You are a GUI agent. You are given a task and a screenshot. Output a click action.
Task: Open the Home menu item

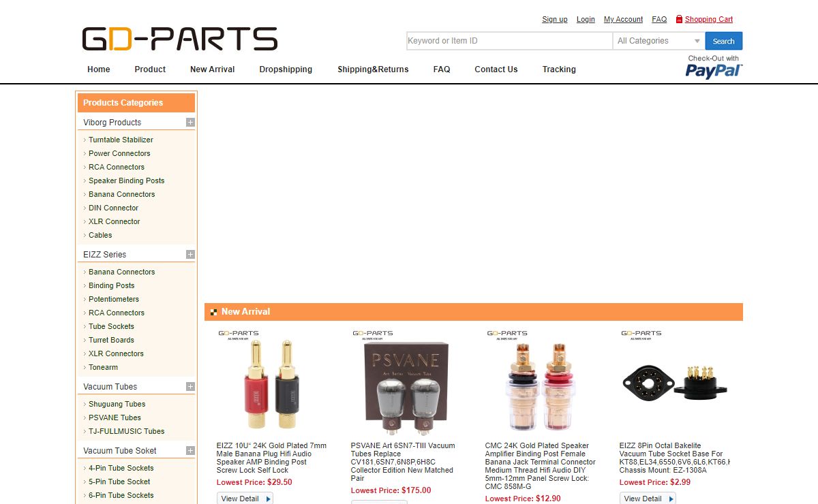[99, 69]
